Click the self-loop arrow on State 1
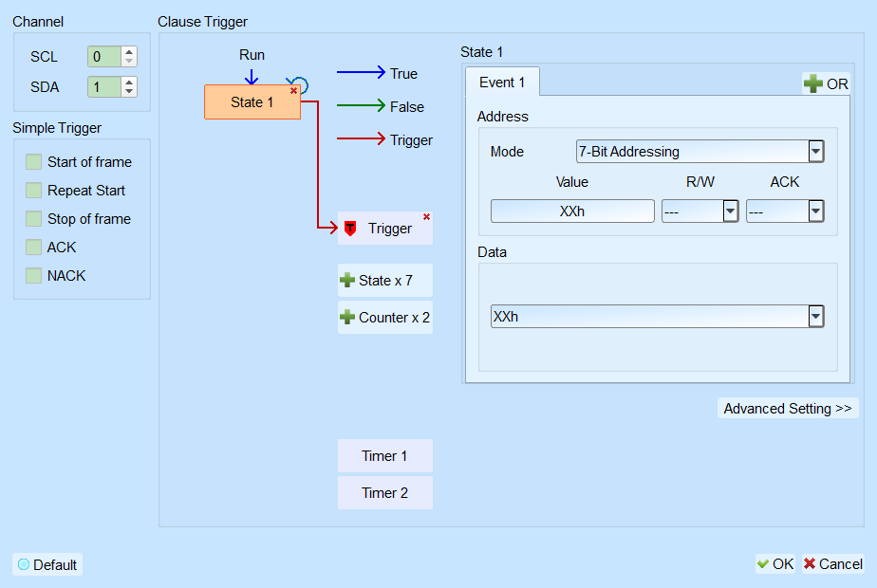877x588 pixels. 299,85
